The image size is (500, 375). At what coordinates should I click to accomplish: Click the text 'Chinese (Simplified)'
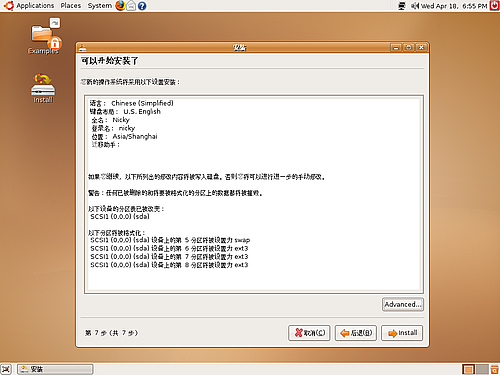[142, 103]
